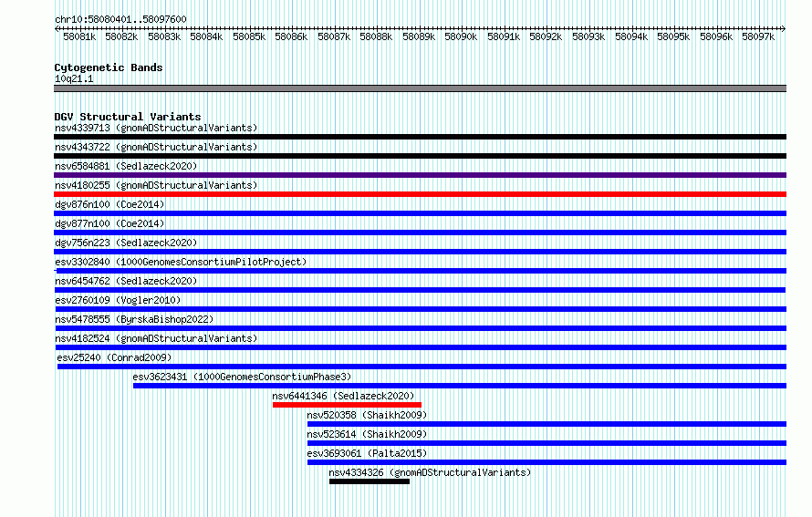The image size is (812, 517).
Task: Click the 58093k ruler tick label
Action: 588,36
